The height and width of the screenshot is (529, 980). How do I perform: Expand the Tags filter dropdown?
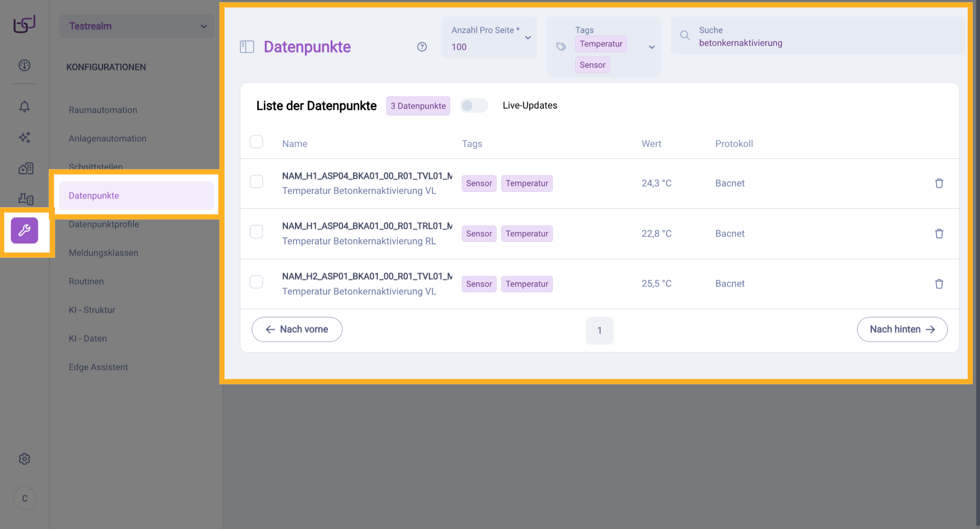click(x=651, y=47)
